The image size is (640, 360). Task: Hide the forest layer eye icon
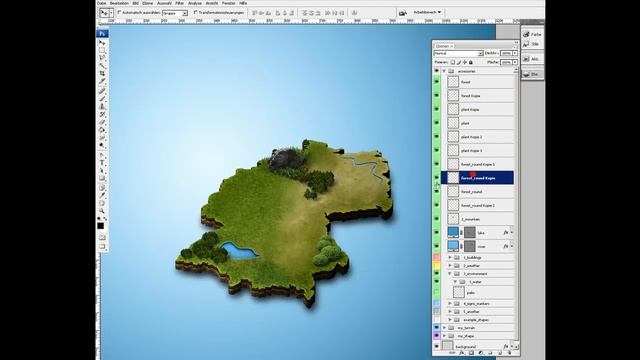click(437, 82)
